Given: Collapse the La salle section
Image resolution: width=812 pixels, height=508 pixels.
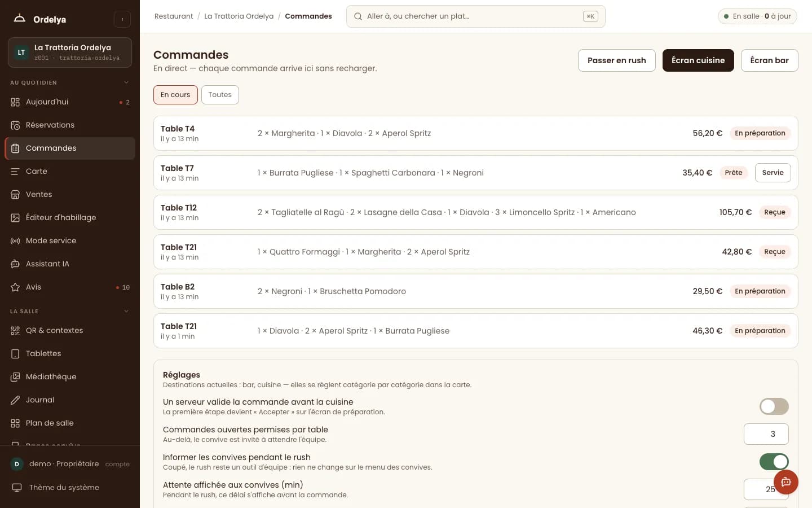Looking at the screenshot, I should (x=70, y=312).
